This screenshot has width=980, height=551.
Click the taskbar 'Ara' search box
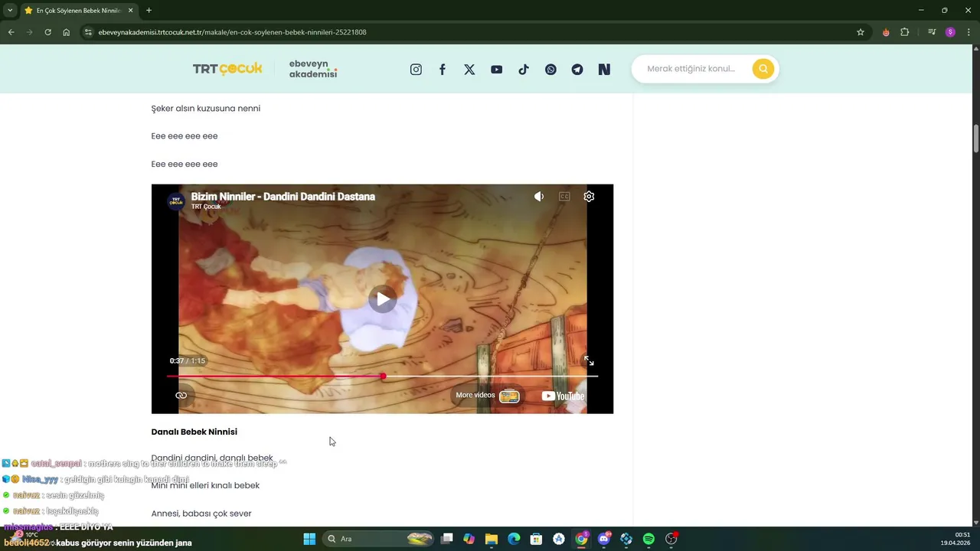coord(380,539)
